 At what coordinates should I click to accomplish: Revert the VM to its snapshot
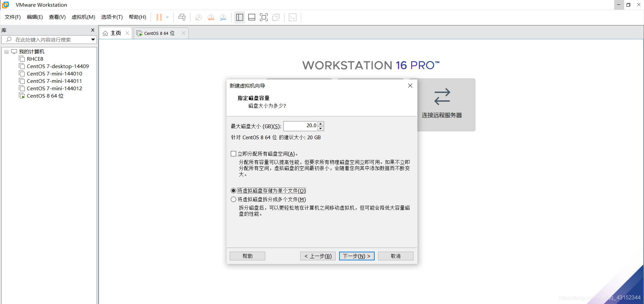tap(211, 17)
